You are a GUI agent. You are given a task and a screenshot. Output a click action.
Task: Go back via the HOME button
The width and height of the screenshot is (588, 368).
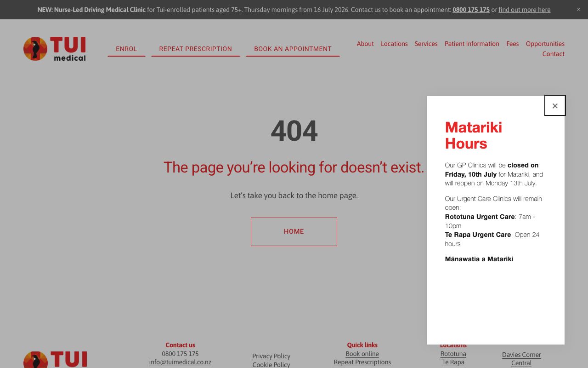tap(294, 232)
